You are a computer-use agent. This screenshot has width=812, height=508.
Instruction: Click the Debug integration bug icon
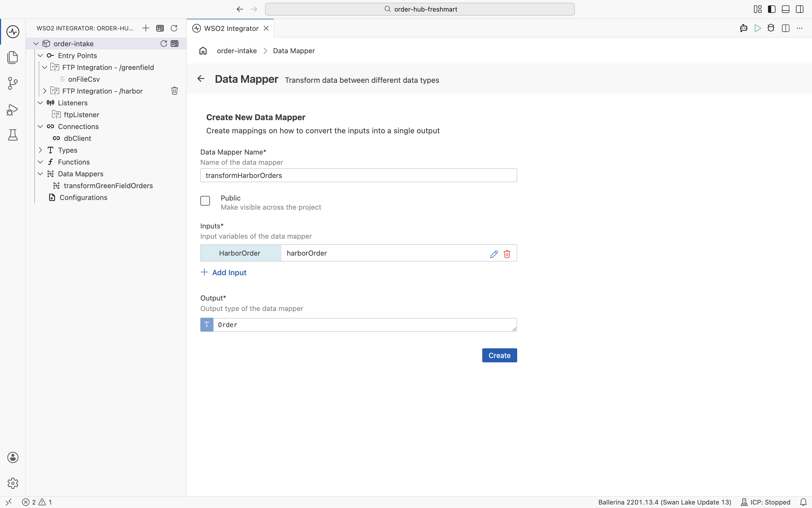coord(771,28)
